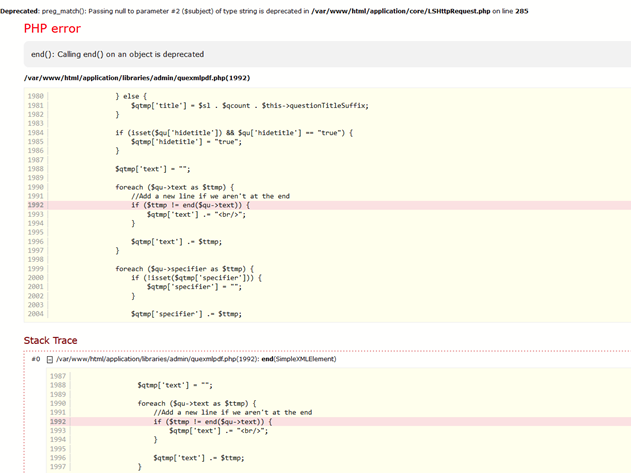Collapse stack trace frame #0 with minus icon
Image resolution: width=631 pixels, height=473 pixels.
49,359
